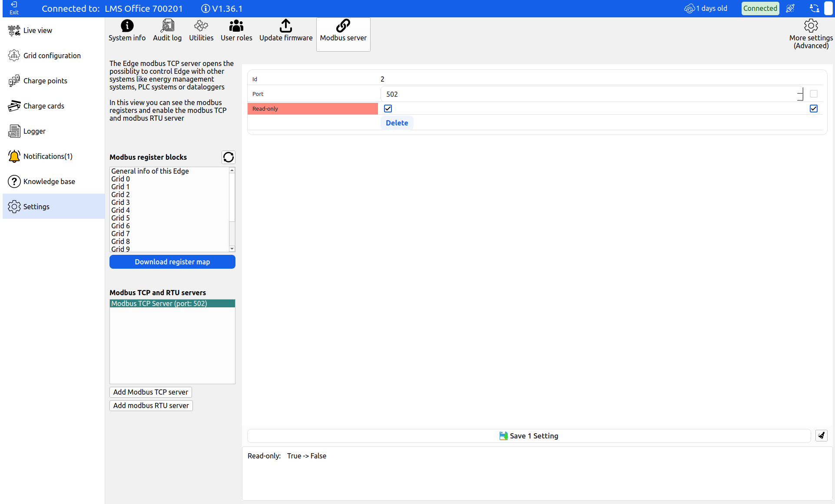Open Live view from sidebar

(x=54, y=30)
